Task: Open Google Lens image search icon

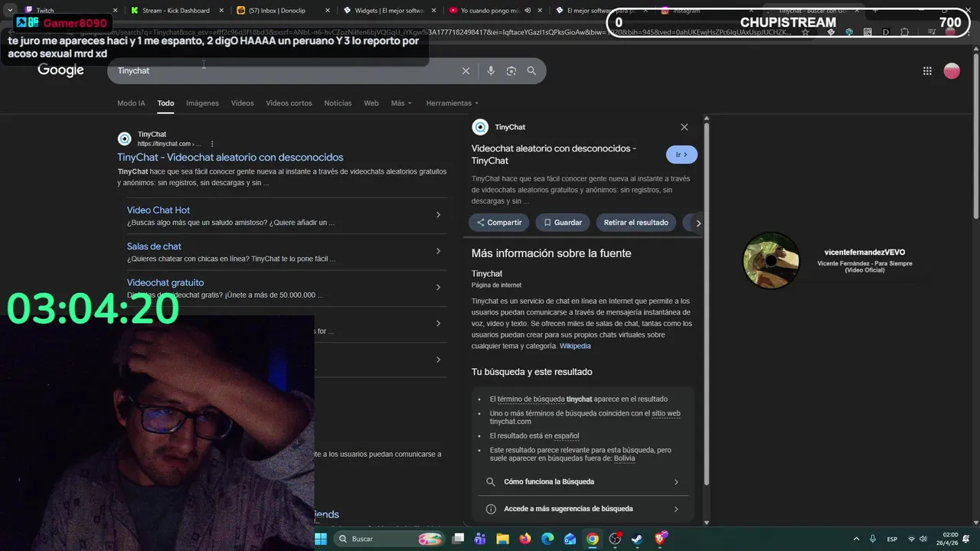Action: [511, 70]
